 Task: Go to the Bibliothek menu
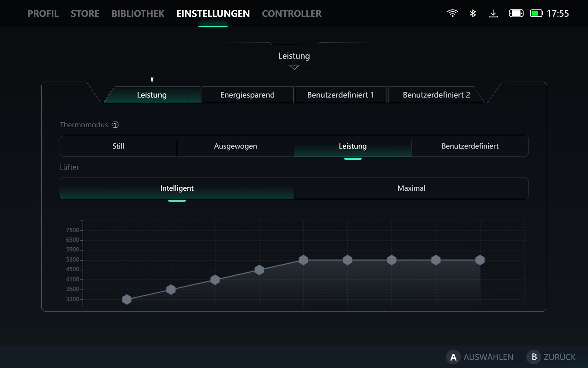(138, 13)
